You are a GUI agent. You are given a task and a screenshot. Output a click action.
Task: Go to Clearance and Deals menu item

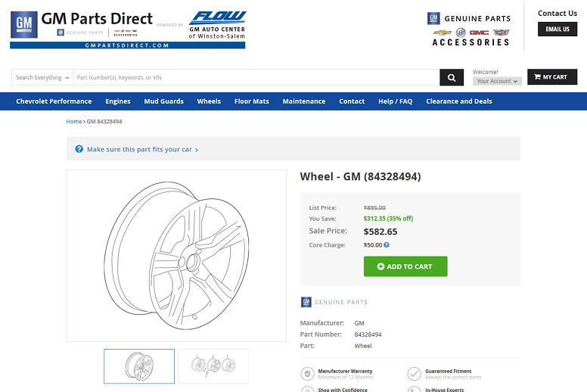click(x=458, y=101)
